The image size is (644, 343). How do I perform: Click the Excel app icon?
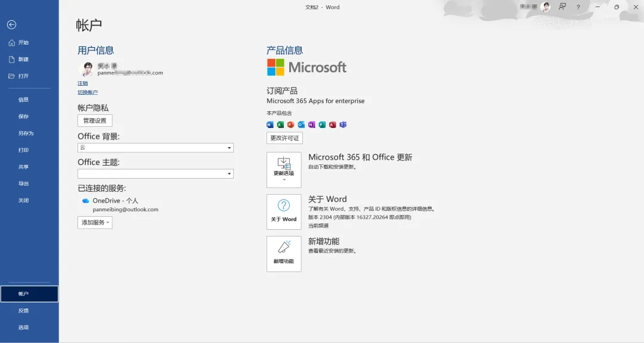click(280, 124)
